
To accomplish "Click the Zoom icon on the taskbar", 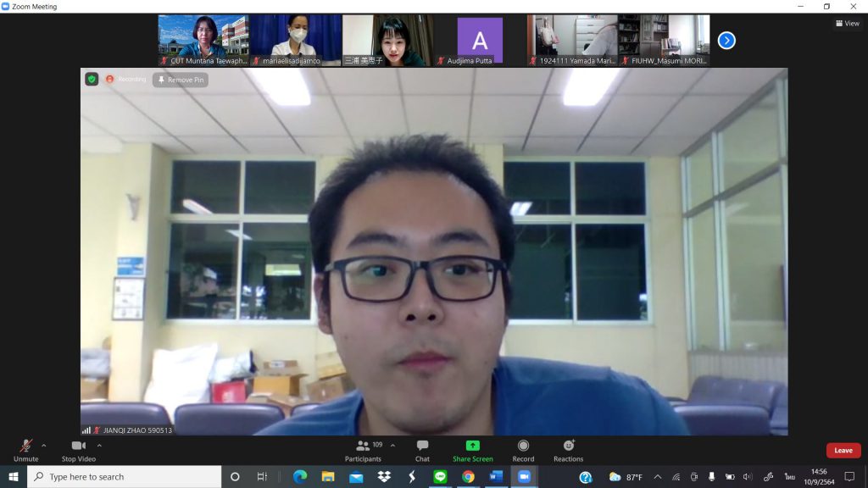I will coord(524,476).
